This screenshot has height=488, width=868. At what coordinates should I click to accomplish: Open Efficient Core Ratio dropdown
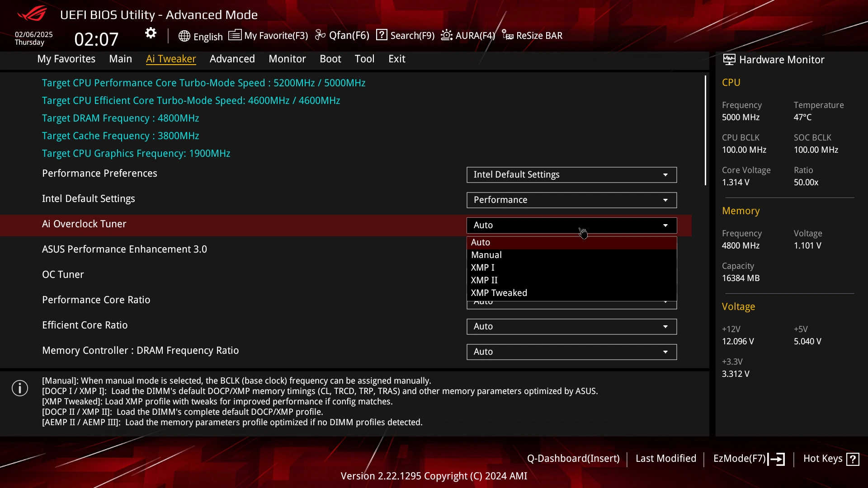pos(571,327)
